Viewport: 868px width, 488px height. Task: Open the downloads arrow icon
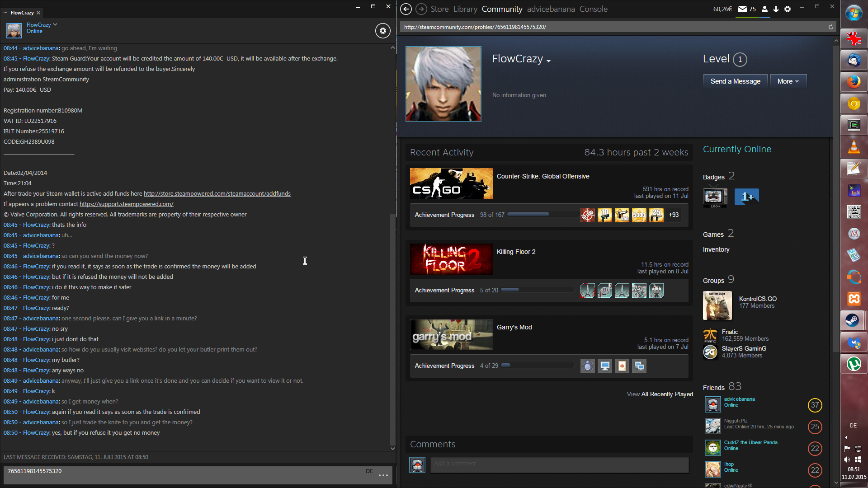click(x=776, y=9)
